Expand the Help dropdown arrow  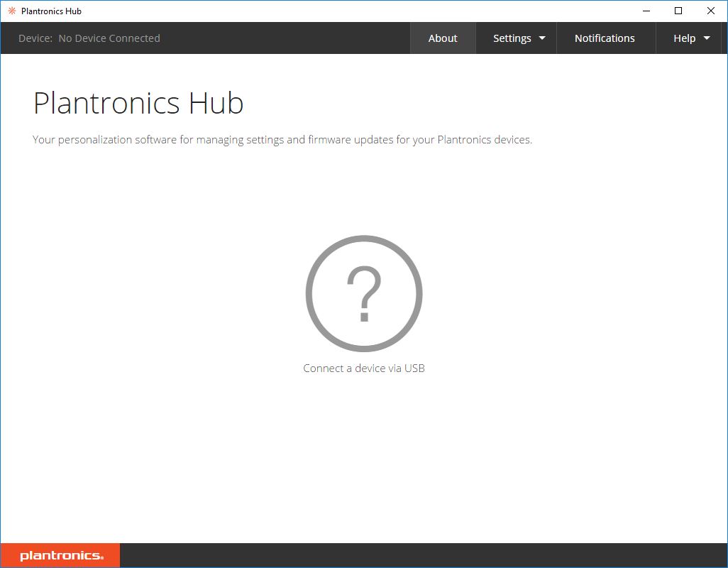coord(707,38)
